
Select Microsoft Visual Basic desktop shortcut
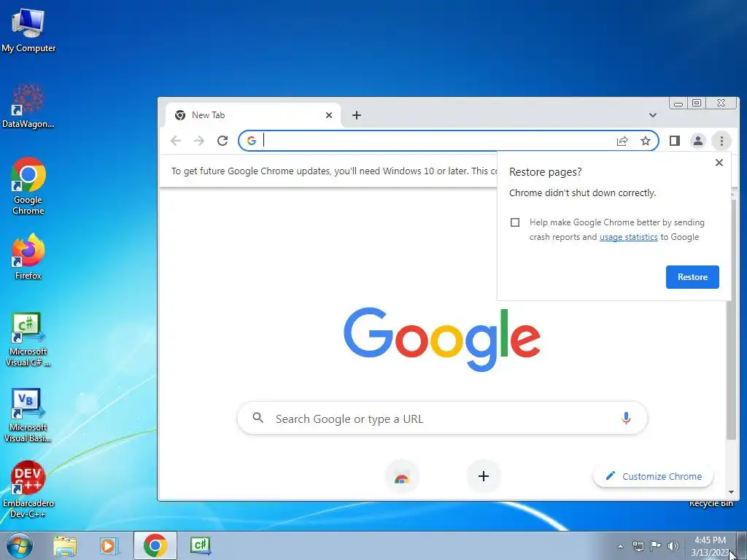28,416
